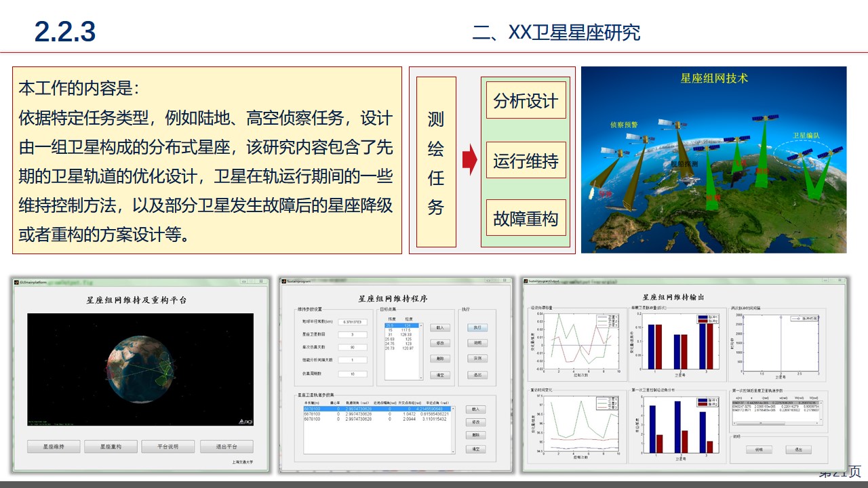Screen dimensions: 868x488
Task: Click the 平台说明 button
Action: pyautogui.click(x=168, y=447)
